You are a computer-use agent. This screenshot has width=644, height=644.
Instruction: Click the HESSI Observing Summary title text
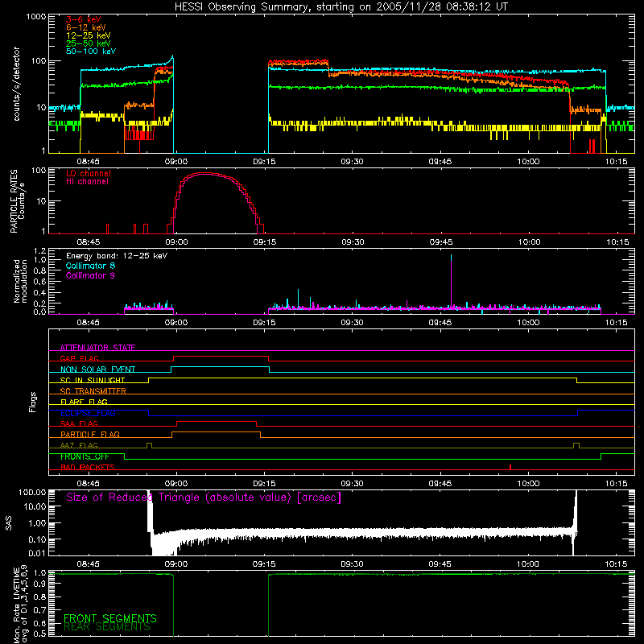click(x=341, y=7)
